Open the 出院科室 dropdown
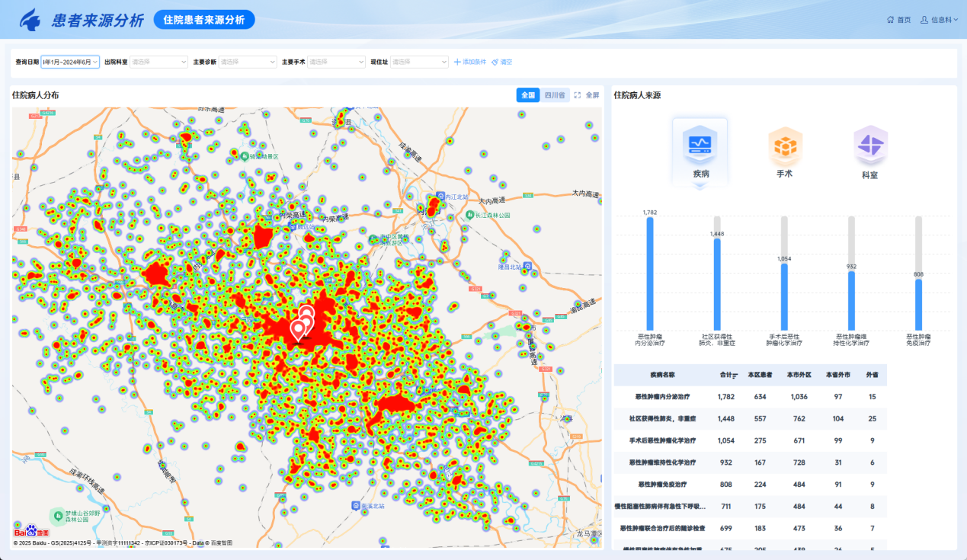 158,62
